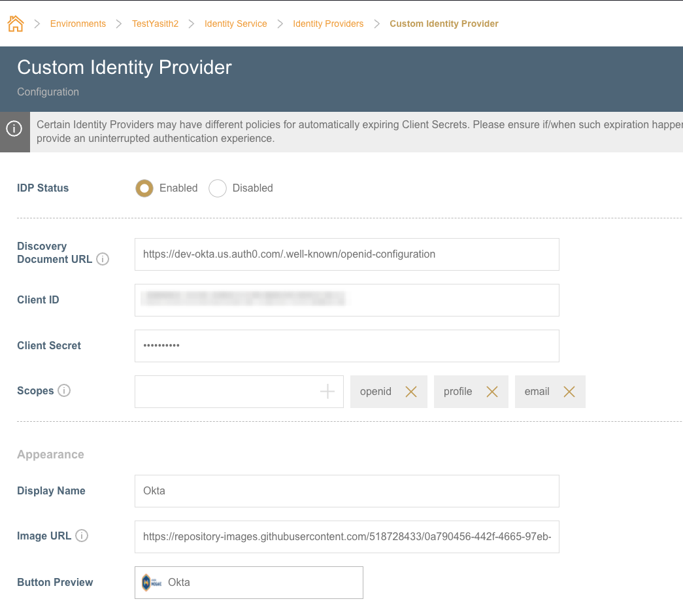The image size is (683, 616).
Task: Focus the Client Secret field
Action: point(346,346)
